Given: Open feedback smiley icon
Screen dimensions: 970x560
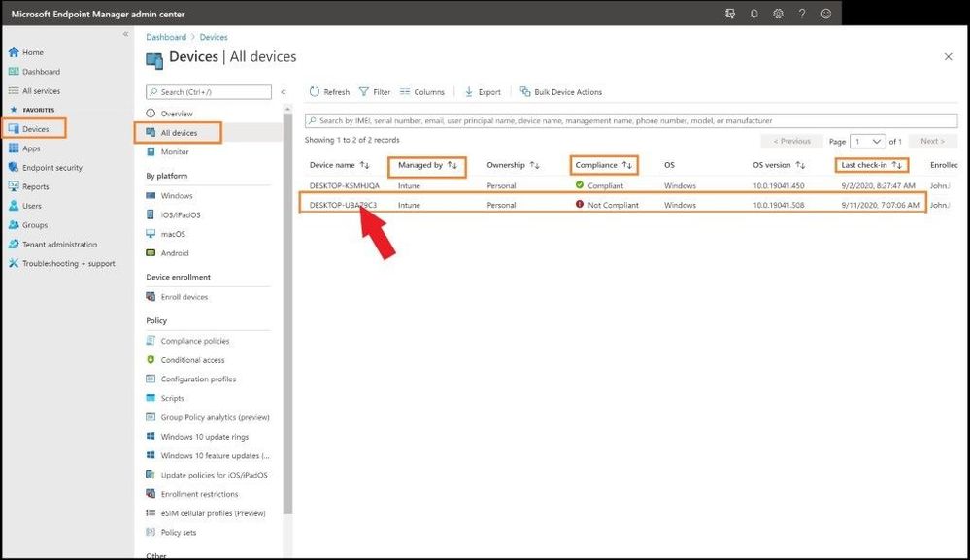Looking at the screenshot, I should [826, 14].
